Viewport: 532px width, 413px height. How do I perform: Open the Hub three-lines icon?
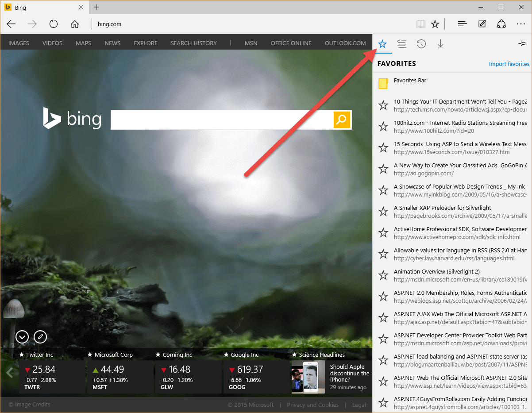pyautogui.click(x=463, y=24)
